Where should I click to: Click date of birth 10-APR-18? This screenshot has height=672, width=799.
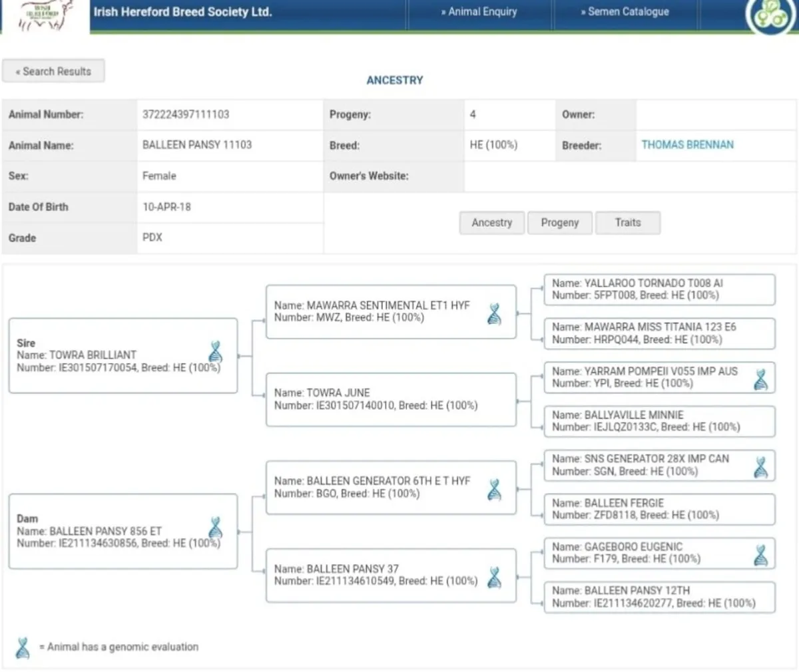click(x=166, y=207)
